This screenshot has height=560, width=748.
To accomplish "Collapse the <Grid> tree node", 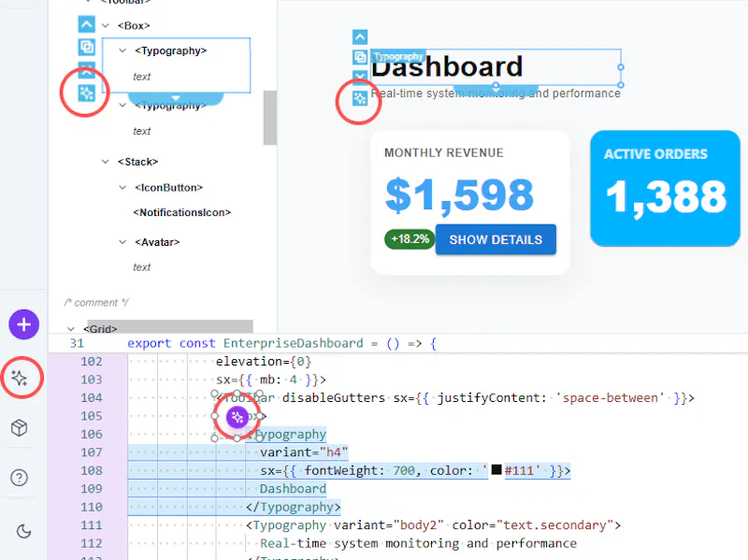I will tap(71, 329).
